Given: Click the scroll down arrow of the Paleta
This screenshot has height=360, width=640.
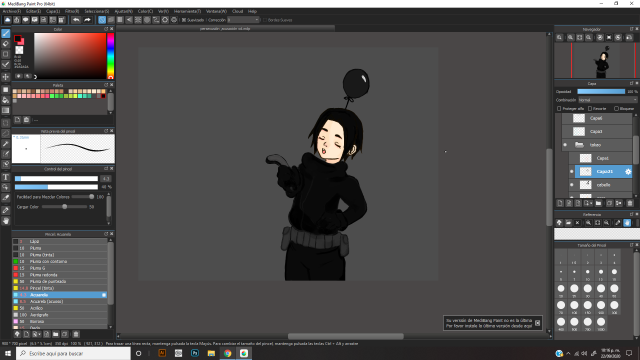Looking at the screenshot, I should click(111, 112).
